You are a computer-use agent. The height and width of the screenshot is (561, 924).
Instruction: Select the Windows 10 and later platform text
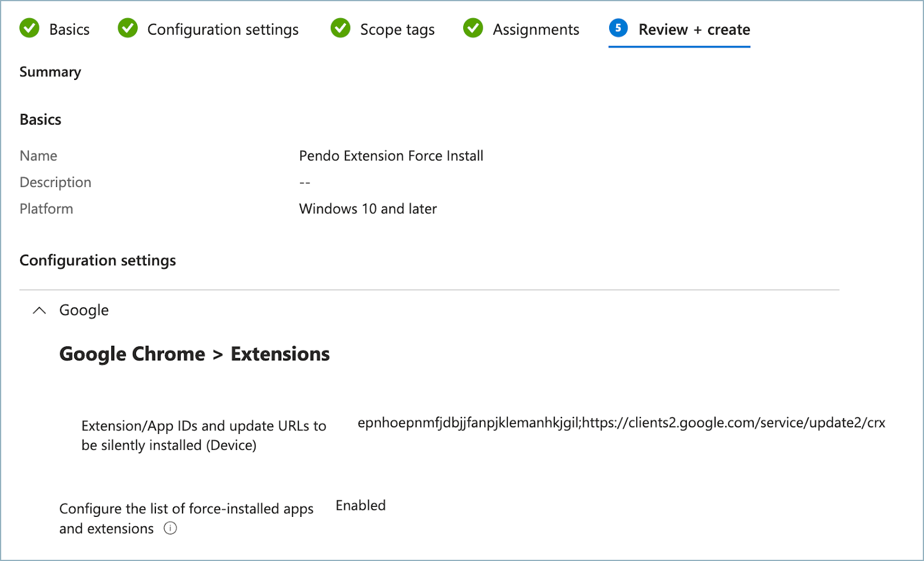pos(368,209)
